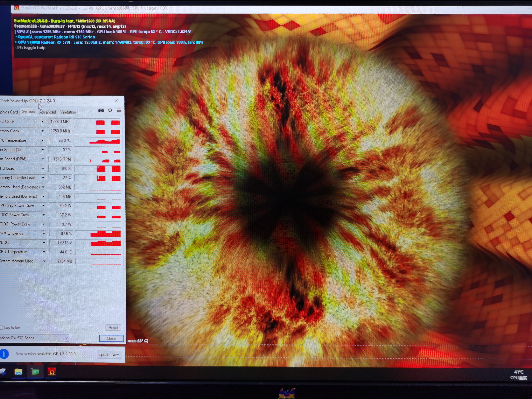This screenshot has height=399, width=532.
Task: Click the sensor refresh icon
Action: tap(110, 110)
